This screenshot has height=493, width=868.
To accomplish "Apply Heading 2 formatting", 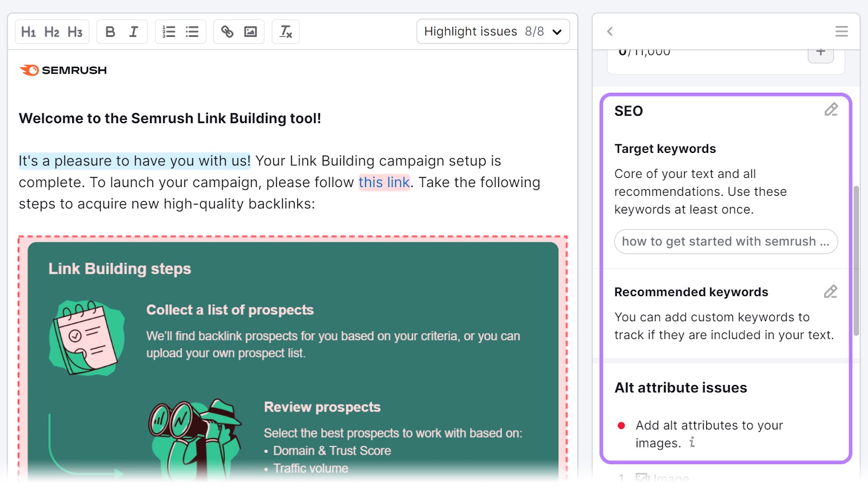I will coord(52,31).
